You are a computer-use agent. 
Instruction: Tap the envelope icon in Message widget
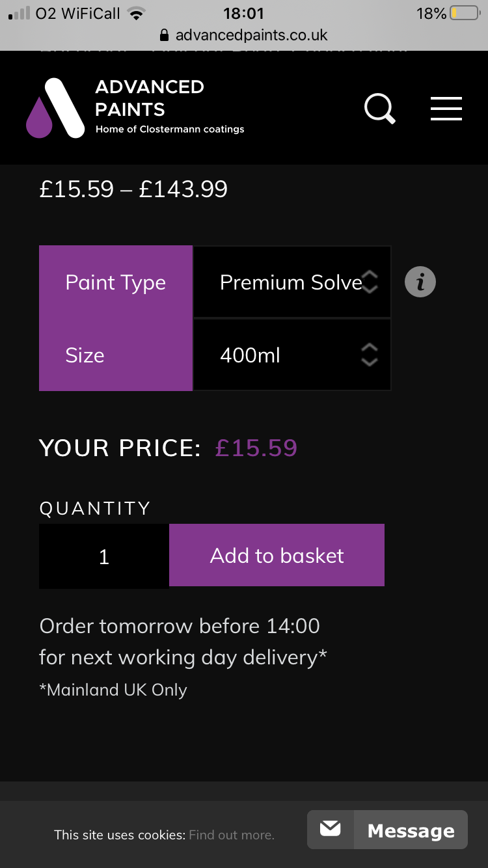pyautogui.click(x=331, y=829)
